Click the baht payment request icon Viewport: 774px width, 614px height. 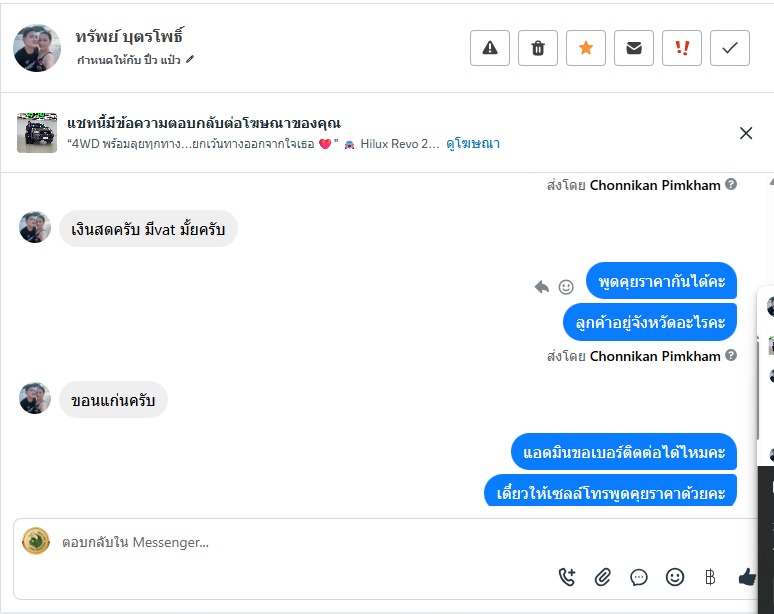click(710, 577)
